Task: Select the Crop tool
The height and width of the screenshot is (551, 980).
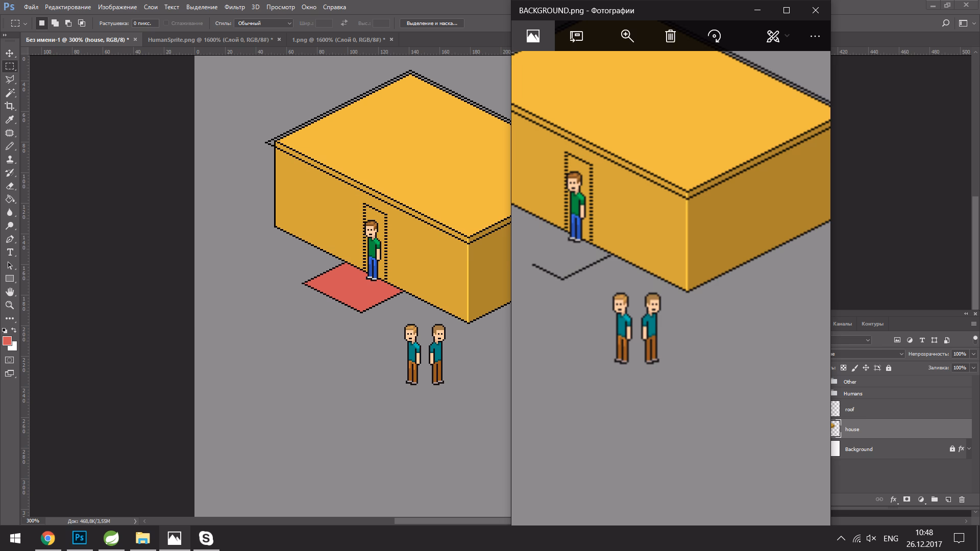Action: (x=10, y=106)
